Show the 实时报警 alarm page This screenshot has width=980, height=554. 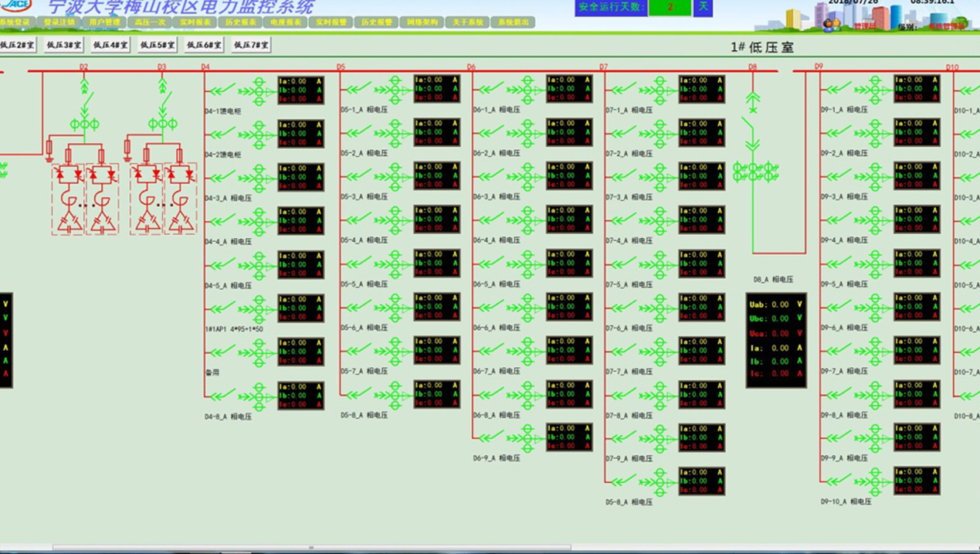tap(331, 22)
